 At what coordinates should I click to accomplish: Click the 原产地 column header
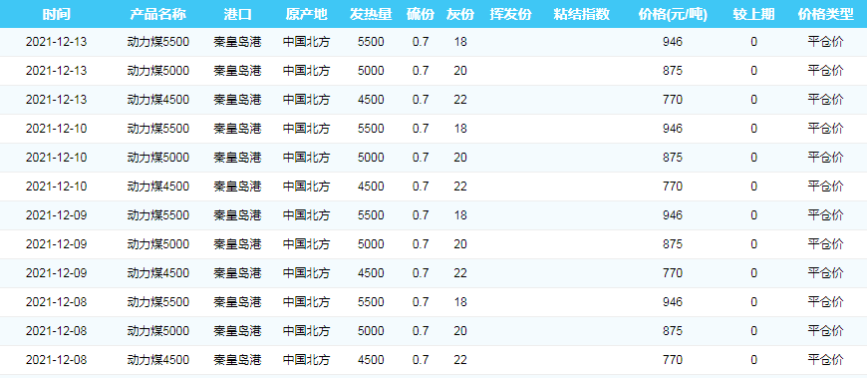306,14
